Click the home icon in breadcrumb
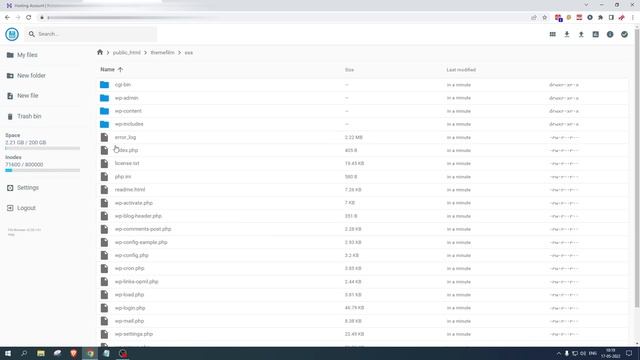This screenshot has width=640, height=360. click(100, 52)
